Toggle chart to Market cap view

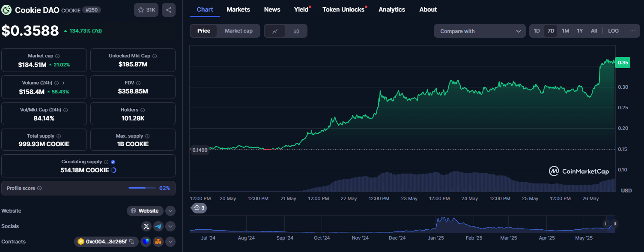(239, 31)
